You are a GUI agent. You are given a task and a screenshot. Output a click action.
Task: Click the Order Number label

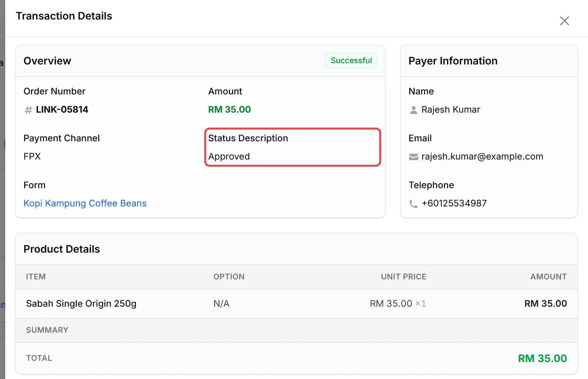(54, 91)
